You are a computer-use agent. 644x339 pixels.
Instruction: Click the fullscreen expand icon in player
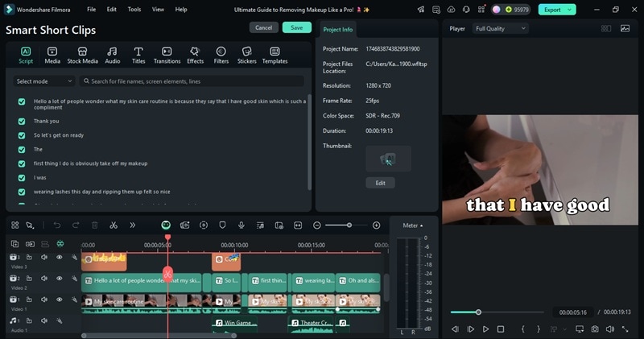625,329
